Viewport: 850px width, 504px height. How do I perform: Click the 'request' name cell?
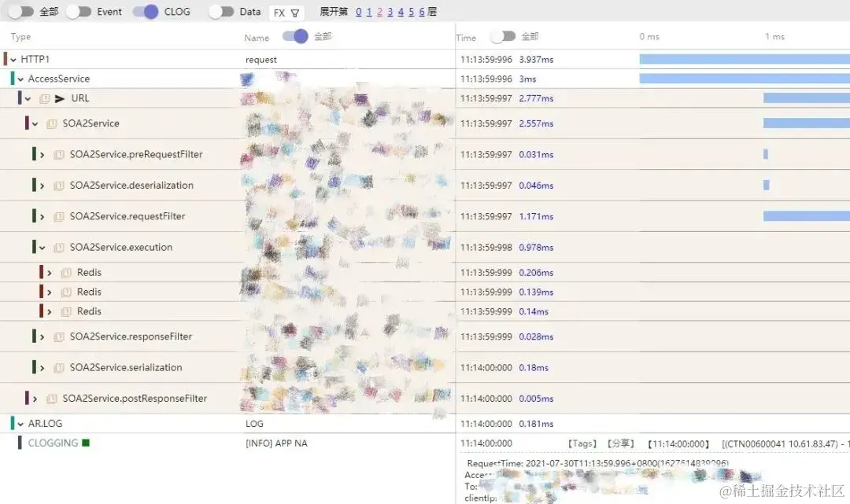tap(261, 60)
